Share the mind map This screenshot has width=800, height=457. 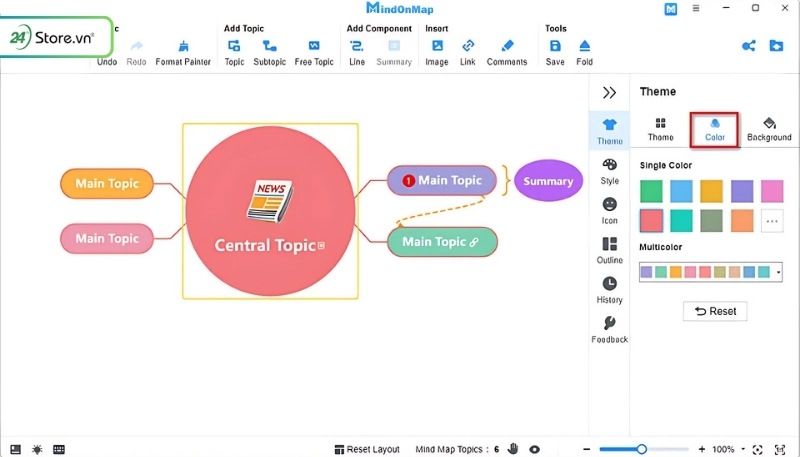[x=748, y=46]
